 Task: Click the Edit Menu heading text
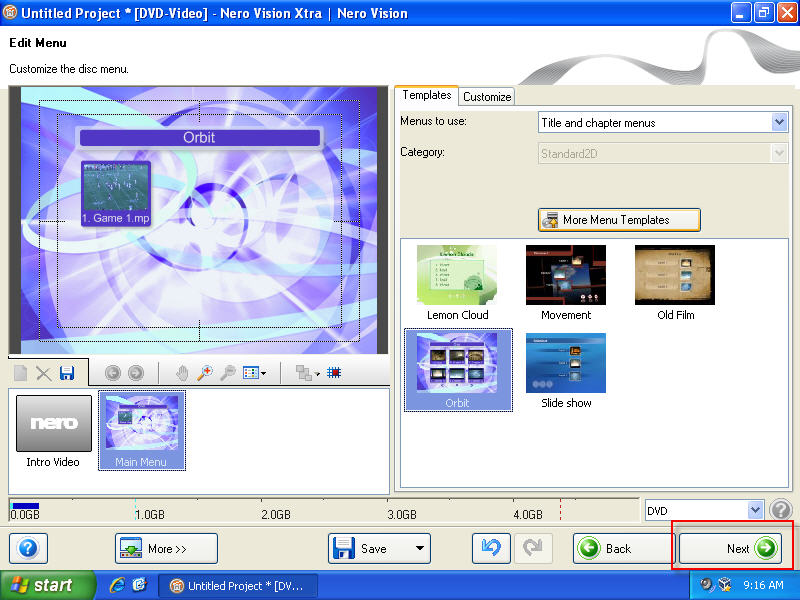point(38,43)
